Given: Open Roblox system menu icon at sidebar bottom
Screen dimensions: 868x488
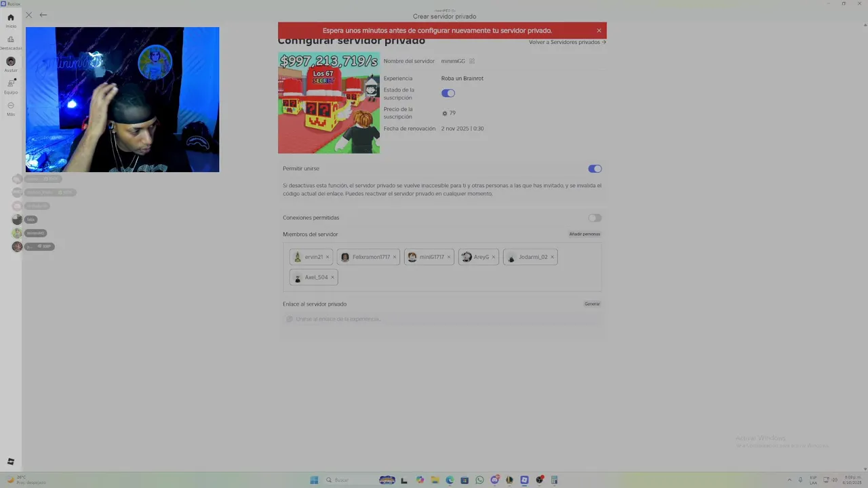Looking at the screenshot, I should tap(11, 462).
